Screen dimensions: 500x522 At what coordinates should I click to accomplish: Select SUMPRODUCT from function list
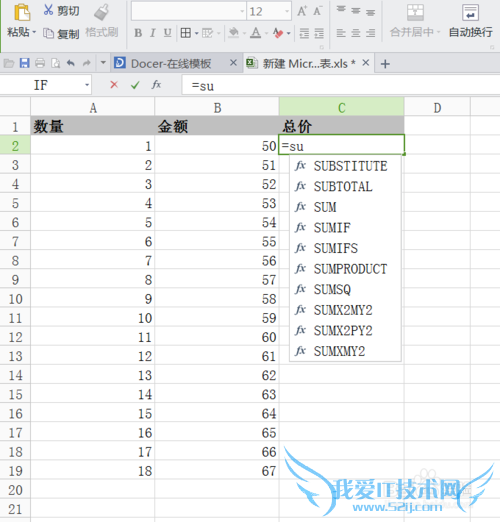click(x=345, y=269)
